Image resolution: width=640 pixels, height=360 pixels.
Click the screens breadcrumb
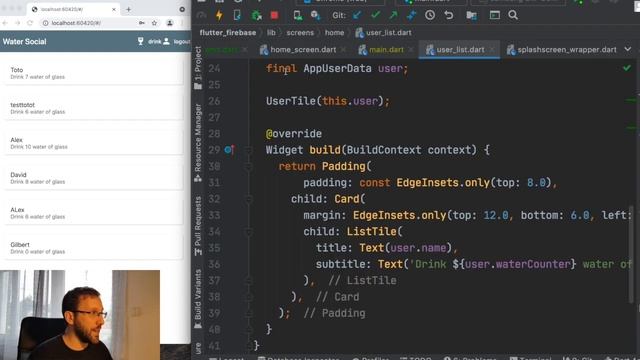[x=300, y=33]
